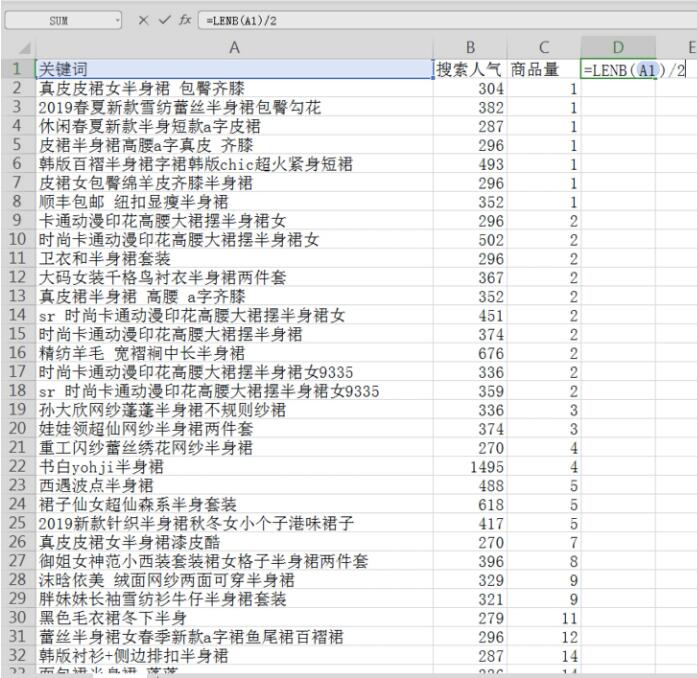Select row 32 header
This screenshot has width=697, height=678.
(18, 655)
